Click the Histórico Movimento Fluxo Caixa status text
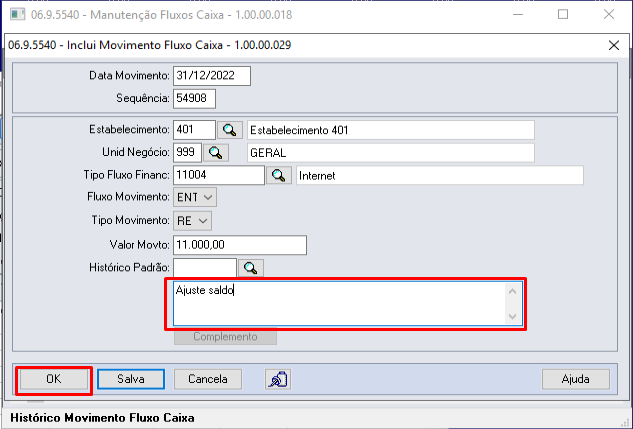Screen dimensions: 633x429 [x=103, y=418]
